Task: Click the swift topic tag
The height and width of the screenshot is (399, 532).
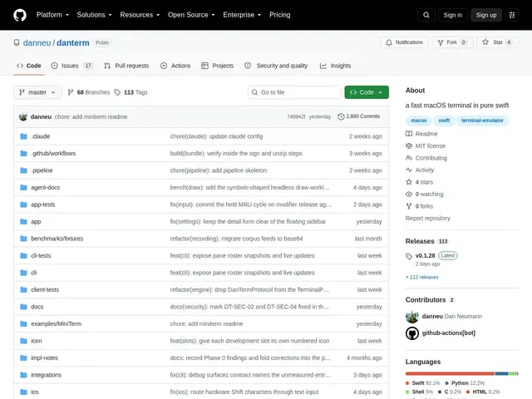Action: (444, 121)
